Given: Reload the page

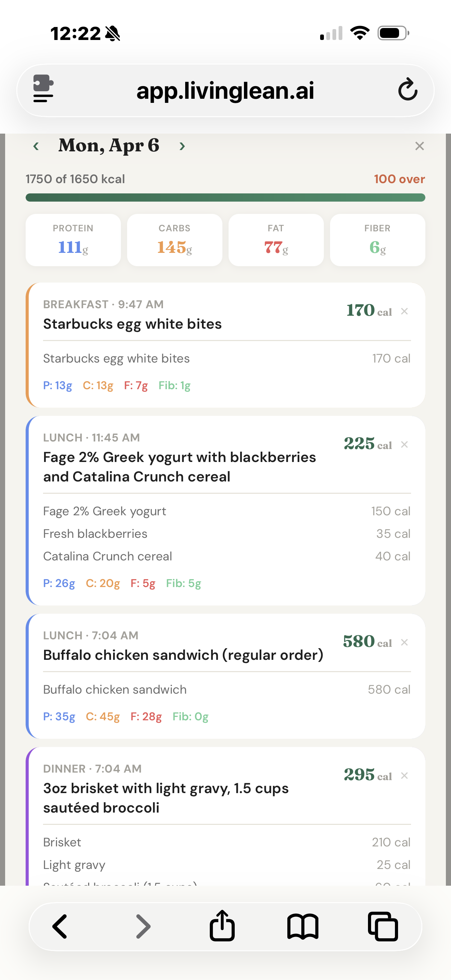Looking at the screenshot, I should (x=408, y=91).
